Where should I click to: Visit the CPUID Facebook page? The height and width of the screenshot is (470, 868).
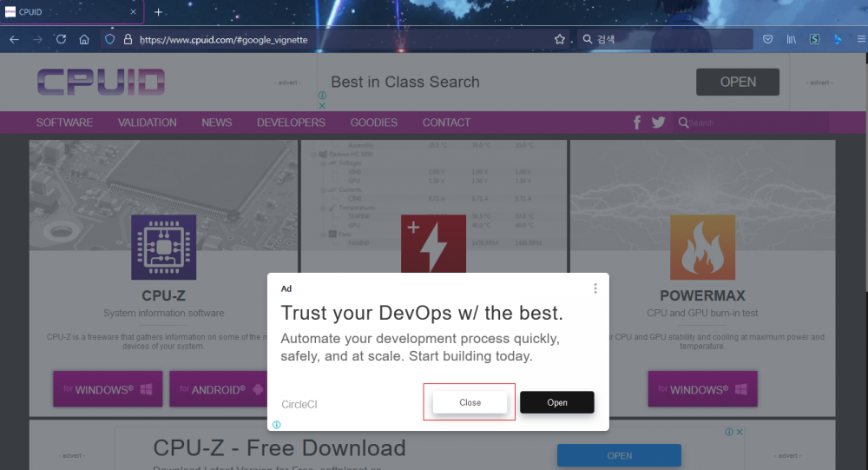(x=637, y=122)
